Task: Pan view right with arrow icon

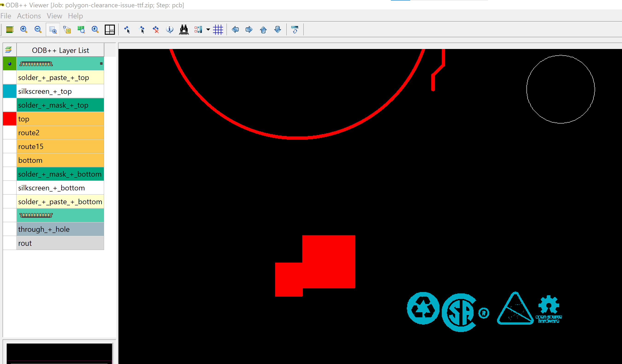Action: click(x=249, y=30)
